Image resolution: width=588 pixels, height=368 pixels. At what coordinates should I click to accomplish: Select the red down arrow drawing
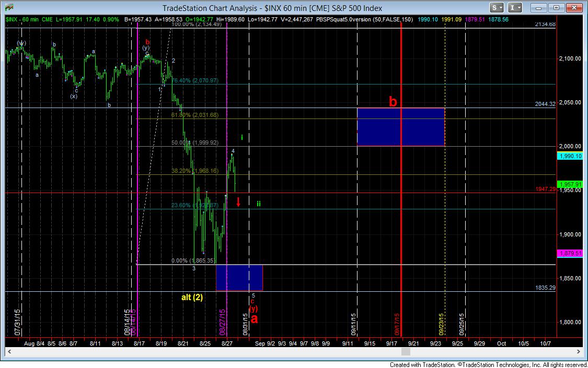click(x=238, y=202)
